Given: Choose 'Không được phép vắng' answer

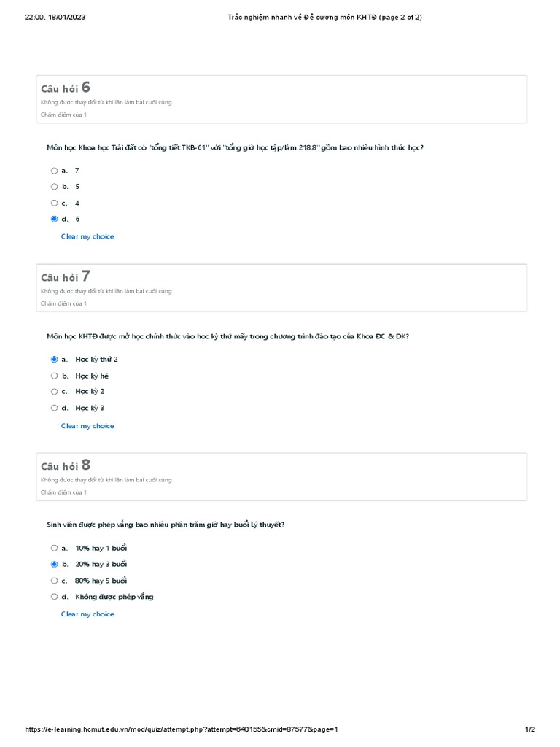Looking at the screenshot, I should [x=54, y=597].
